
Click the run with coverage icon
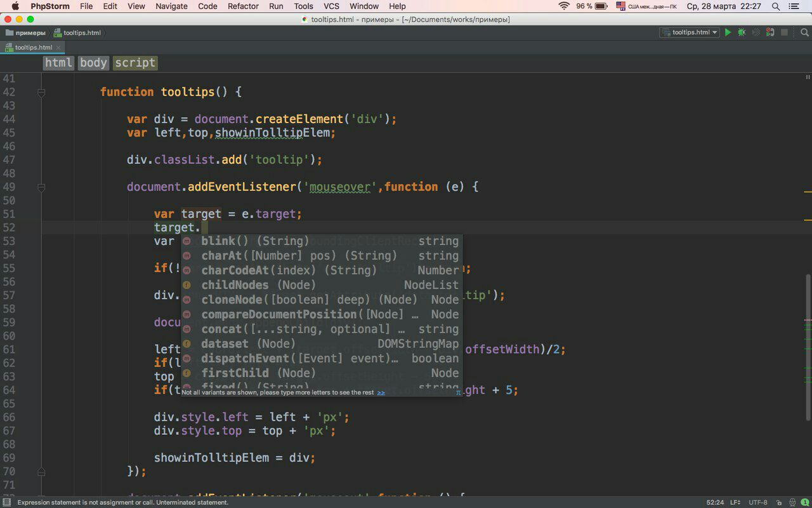(756, 32)
